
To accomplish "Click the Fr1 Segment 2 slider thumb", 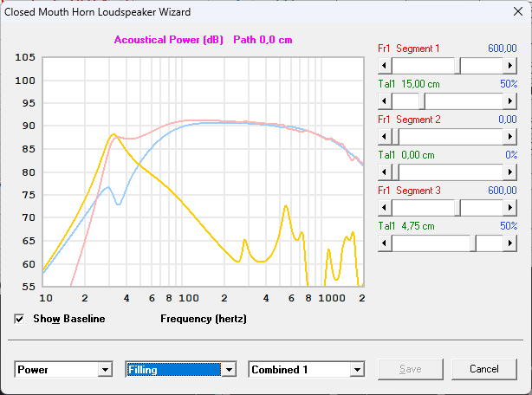I will pos(395,136).
